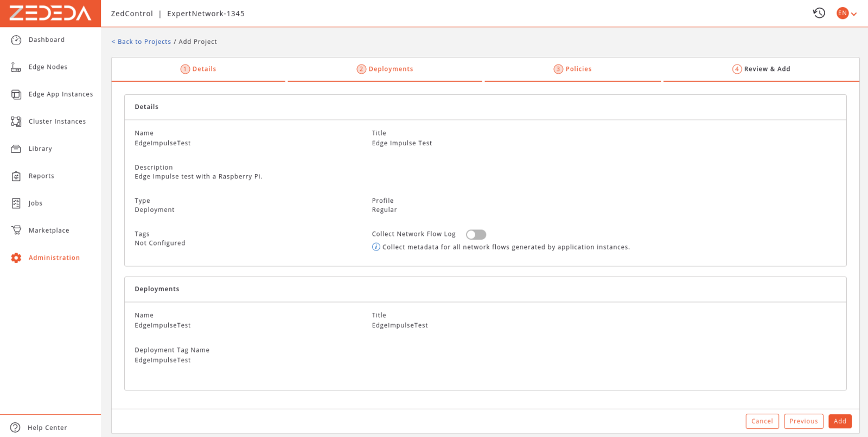Click the ZEDEDA logo

click(x=50, y=13)
